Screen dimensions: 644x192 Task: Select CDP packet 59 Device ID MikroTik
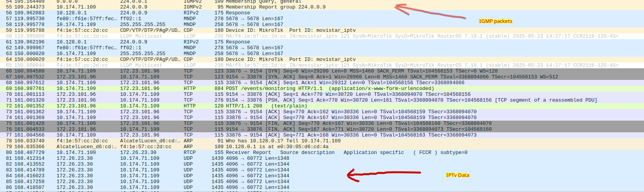322,30
